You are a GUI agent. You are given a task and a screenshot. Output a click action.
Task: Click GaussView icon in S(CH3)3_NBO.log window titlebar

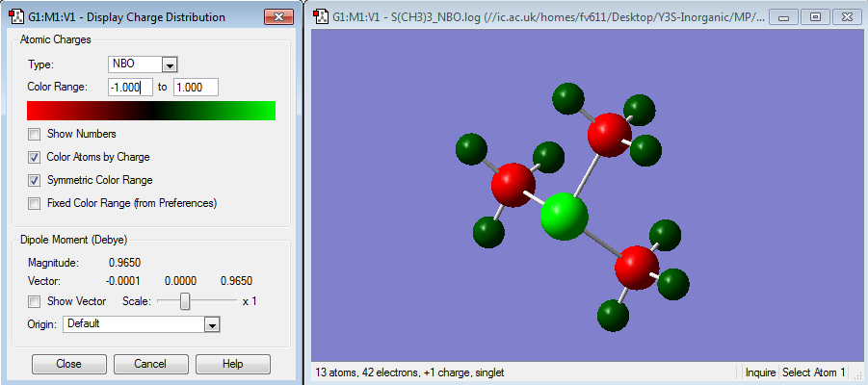tap(322, 17)
